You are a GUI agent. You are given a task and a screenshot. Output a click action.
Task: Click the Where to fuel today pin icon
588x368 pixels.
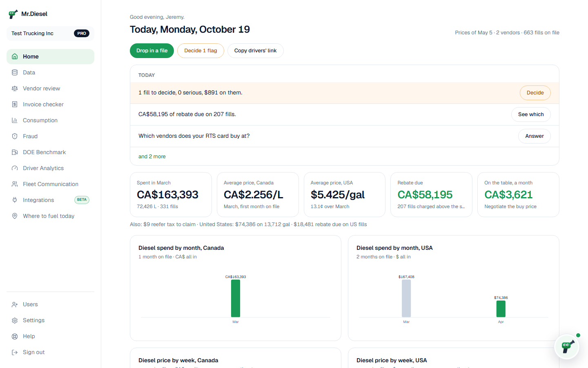[x=15, y=216]
